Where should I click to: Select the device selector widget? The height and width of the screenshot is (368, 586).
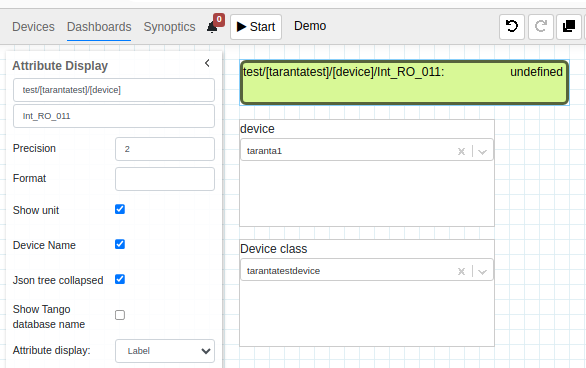pos(367,173)
